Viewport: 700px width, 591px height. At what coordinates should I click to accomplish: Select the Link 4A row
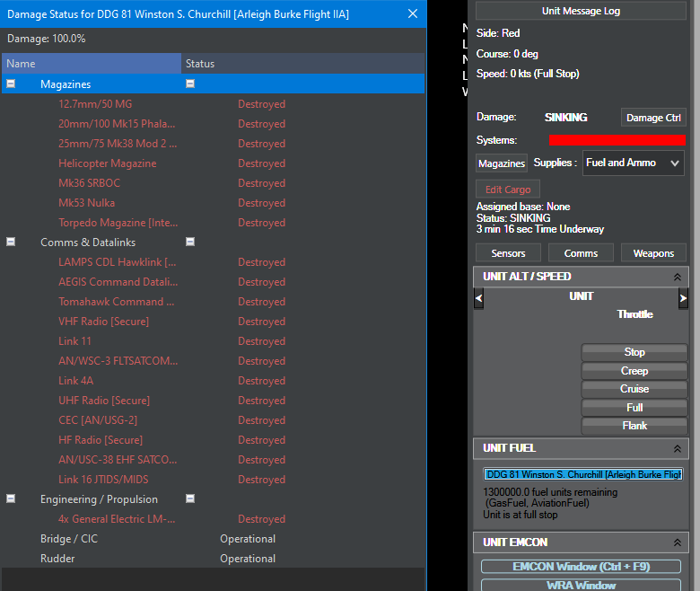point(213,381)
